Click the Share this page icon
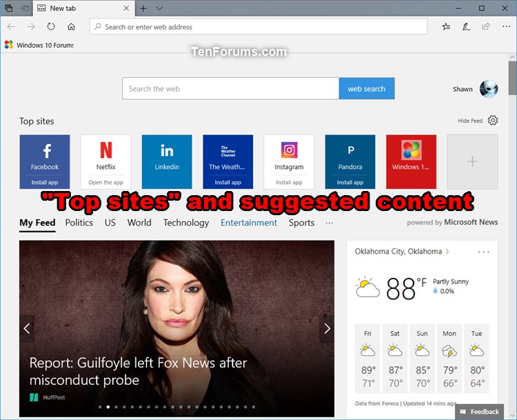This screenshot has height=420, width=517. click(x=486, y=26)
